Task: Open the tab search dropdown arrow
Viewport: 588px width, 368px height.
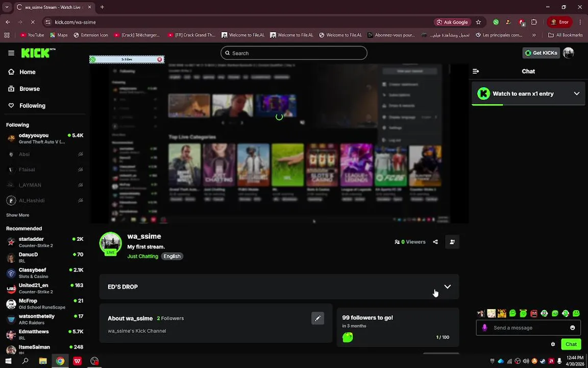Action: coord(7,7)
